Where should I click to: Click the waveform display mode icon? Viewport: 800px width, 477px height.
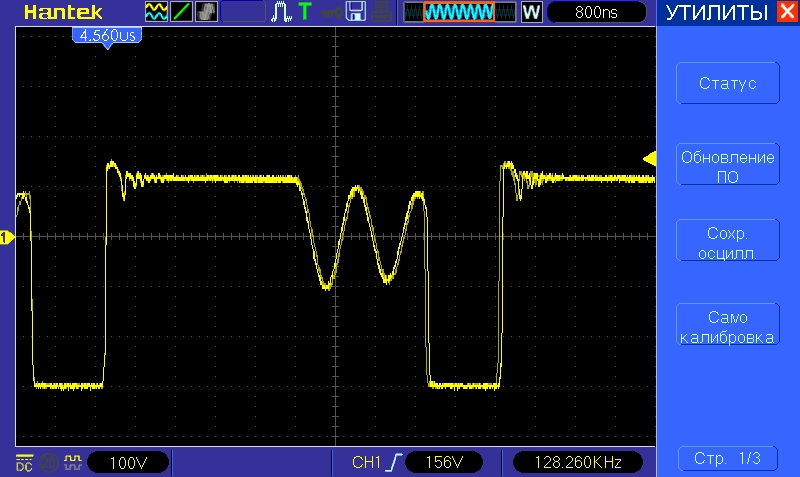156,12
